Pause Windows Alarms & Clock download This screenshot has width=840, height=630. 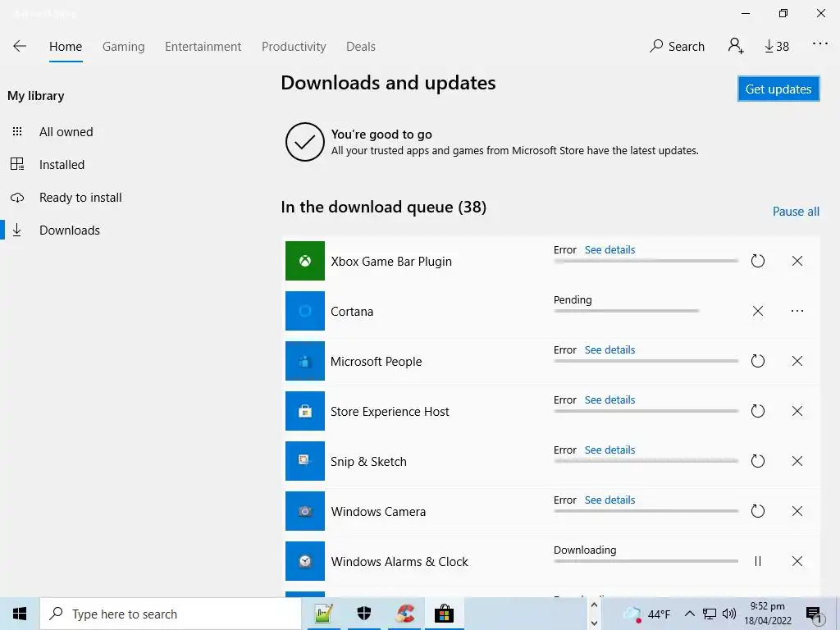(x=757, y=561)
